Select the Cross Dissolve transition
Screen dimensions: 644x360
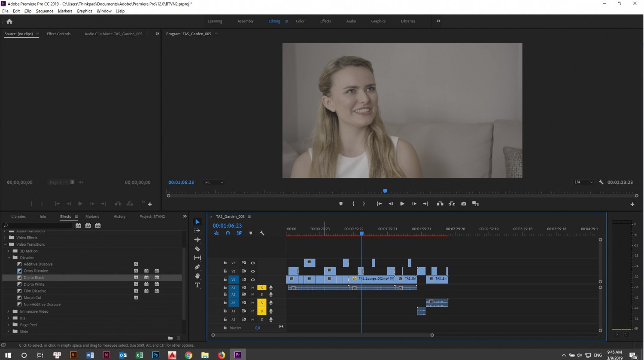tap(36, 271)
